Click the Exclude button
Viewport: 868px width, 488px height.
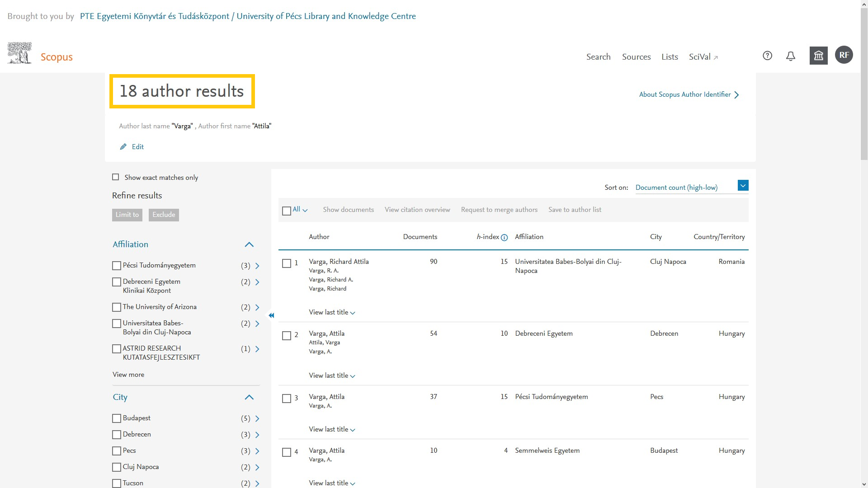[164, 215]
